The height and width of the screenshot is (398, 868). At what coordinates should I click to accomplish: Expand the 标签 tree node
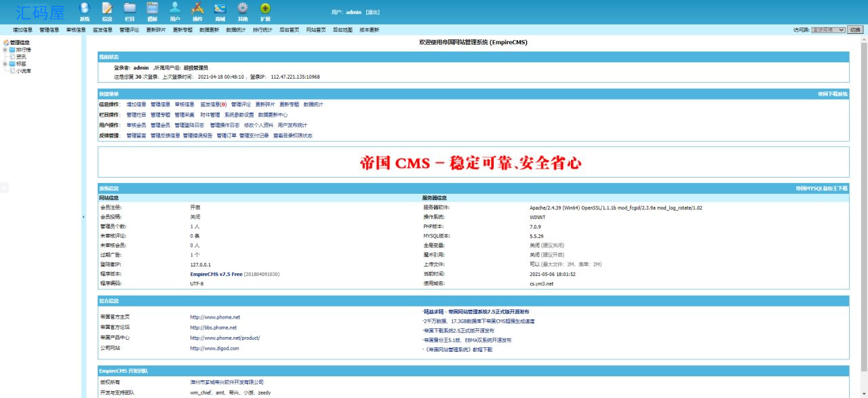5,64
